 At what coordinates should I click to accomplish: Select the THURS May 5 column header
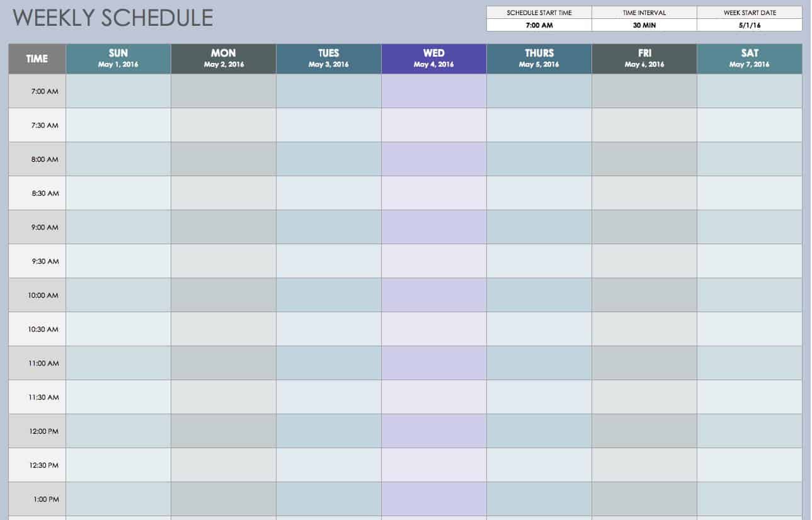pyautogui.click(x=539, y=59)
